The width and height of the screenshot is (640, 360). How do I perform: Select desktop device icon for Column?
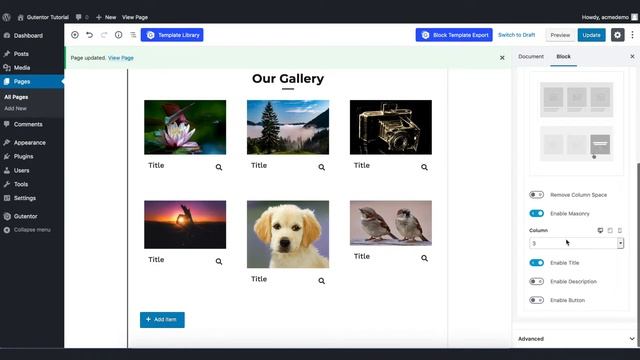click(x=600, y=231)
